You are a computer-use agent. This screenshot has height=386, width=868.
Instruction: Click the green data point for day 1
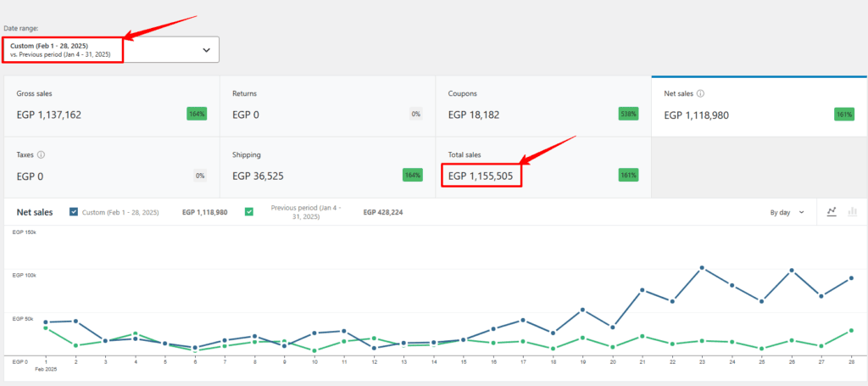46,327
